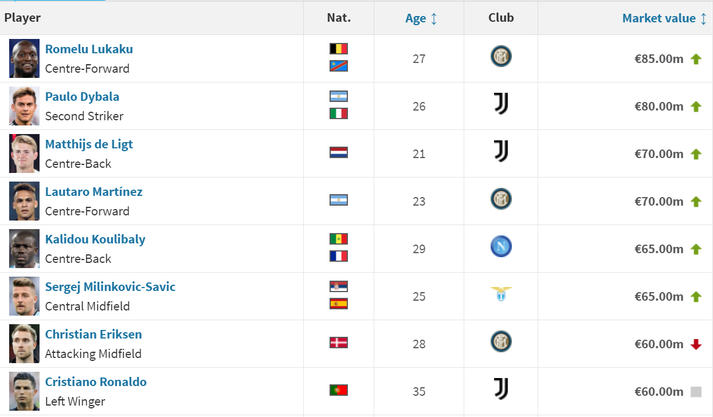The image size is (713, 417).
Task: Click green up arrow next to €85.00m
Action: (x=695, y=59)
